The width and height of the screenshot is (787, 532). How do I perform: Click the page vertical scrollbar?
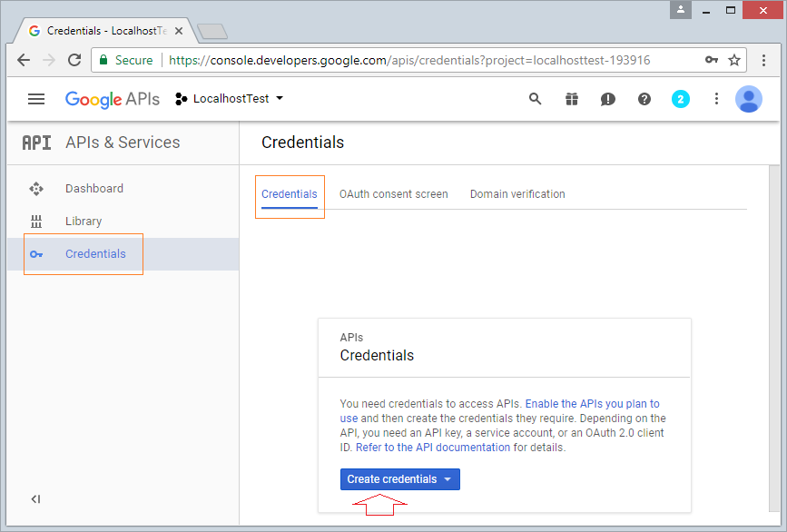tap(774, 339)
